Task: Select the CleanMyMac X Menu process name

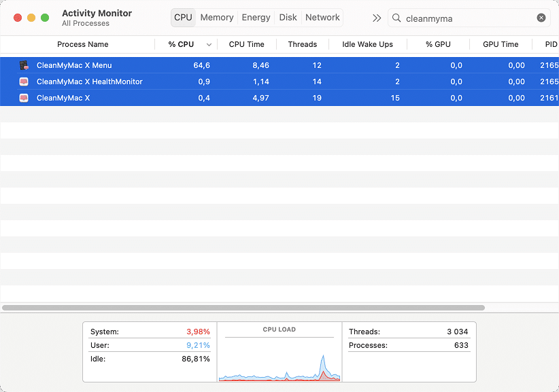Action: point(74,65)
